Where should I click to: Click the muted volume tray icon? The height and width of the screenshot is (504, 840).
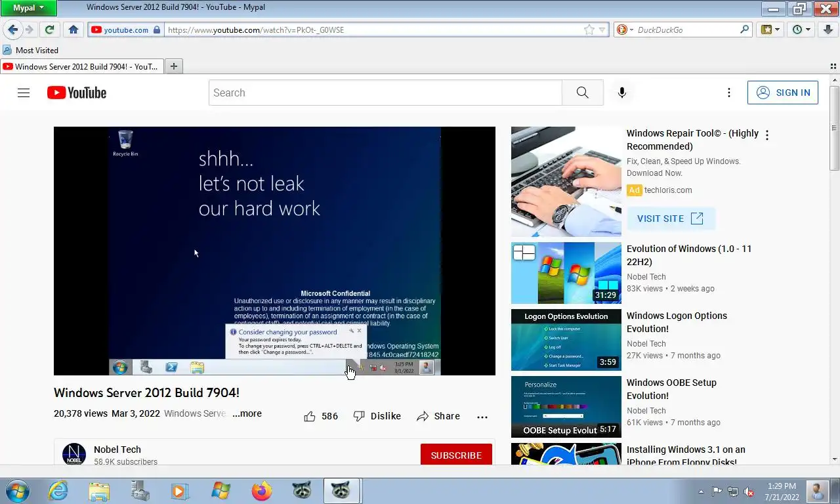click(x=749, y=492)
